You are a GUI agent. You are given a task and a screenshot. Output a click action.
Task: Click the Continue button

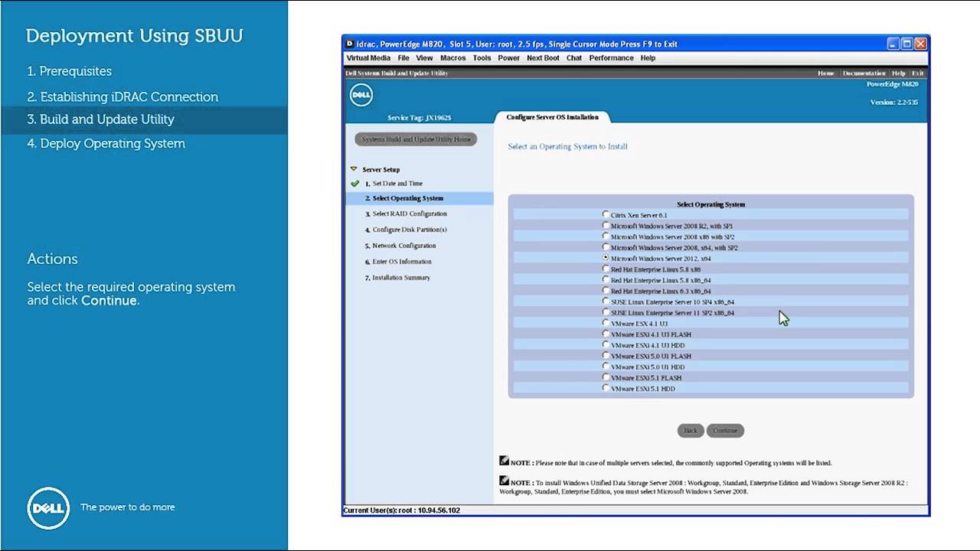[725, 431]
